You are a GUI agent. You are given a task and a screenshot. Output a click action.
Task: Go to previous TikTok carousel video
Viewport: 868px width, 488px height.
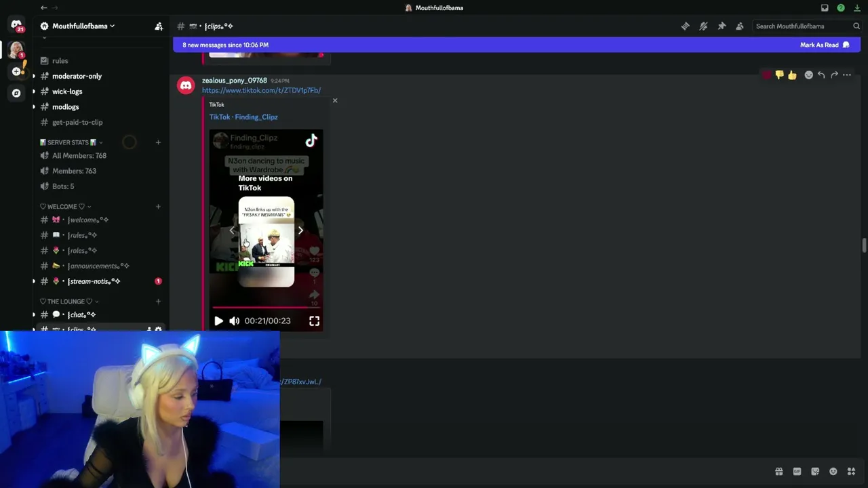tap(232, 230)
